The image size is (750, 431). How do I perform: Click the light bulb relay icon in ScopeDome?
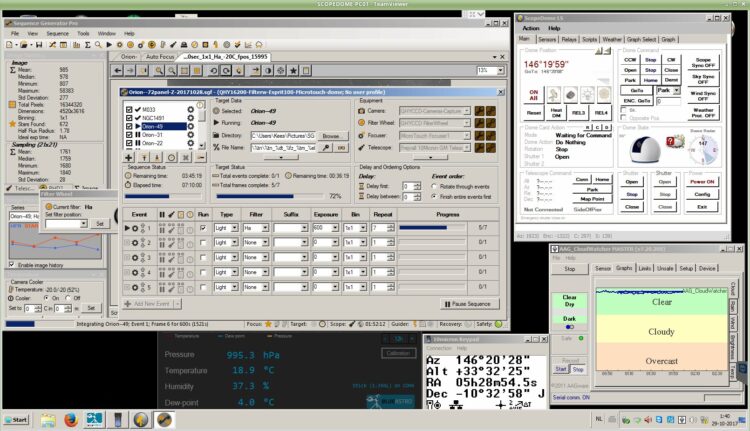tap(587, 94)
